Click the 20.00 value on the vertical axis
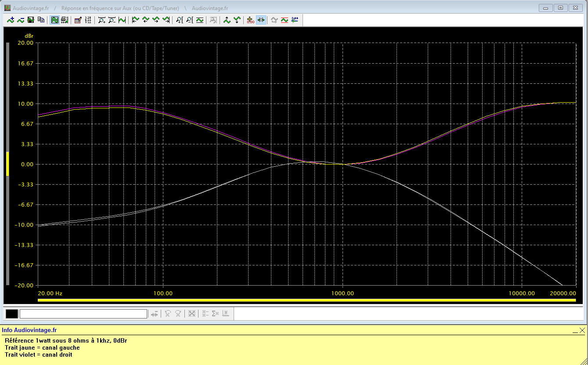 [25, 43]
